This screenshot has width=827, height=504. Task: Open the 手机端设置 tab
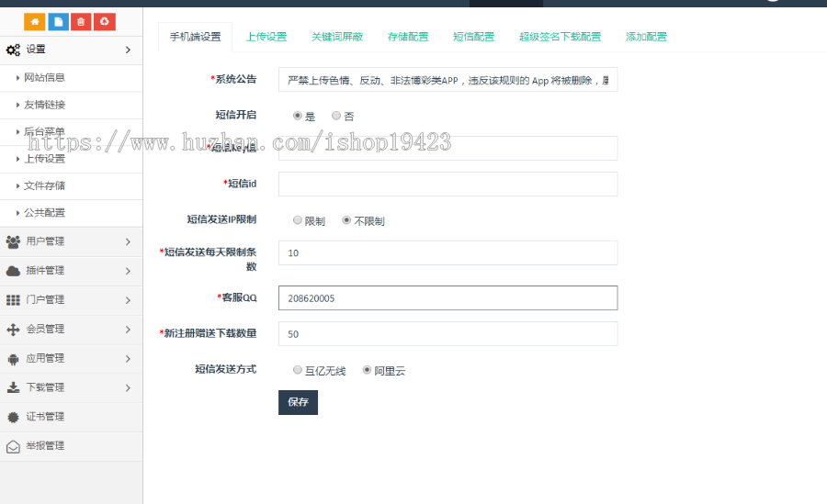(x=195, y=37)
